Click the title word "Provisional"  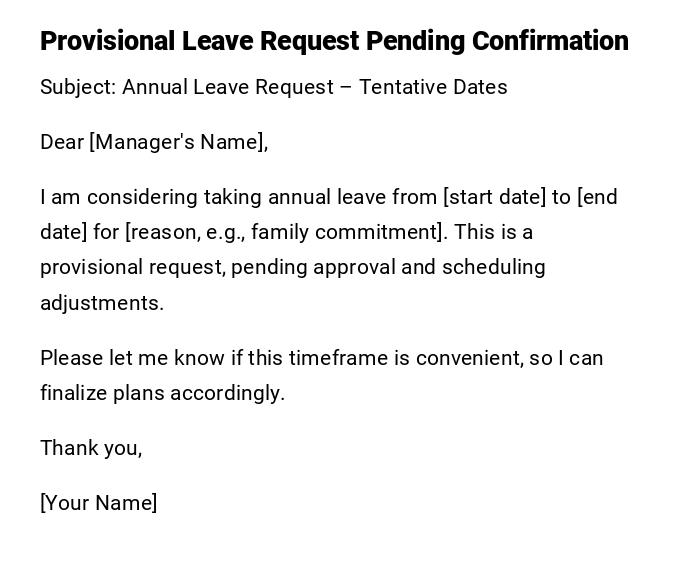tap(107, 41)
